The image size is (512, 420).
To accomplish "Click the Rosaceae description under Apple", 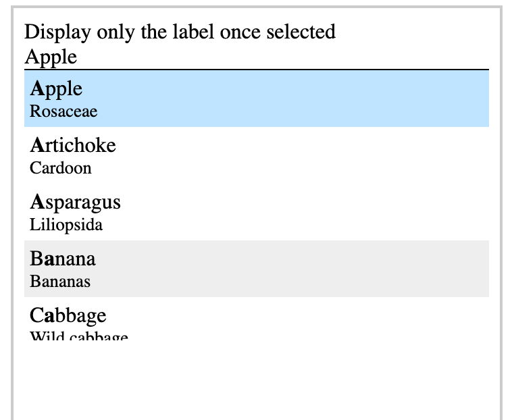I will point(63,111).
